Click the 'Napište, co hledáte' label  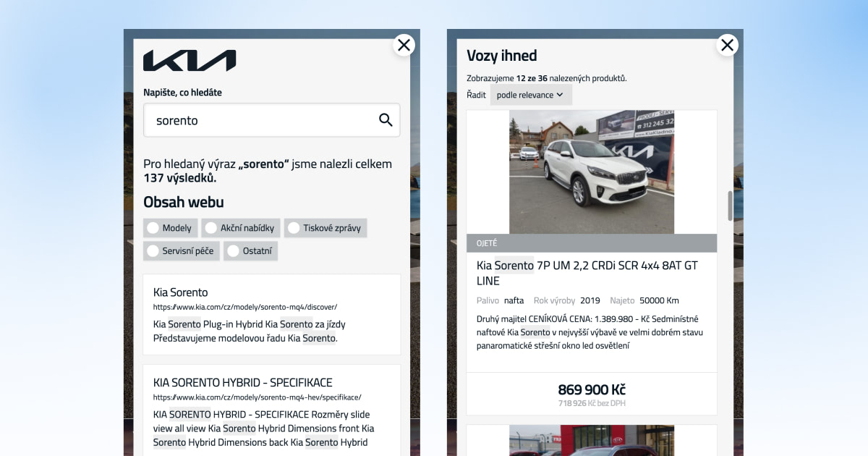(183, 93)
